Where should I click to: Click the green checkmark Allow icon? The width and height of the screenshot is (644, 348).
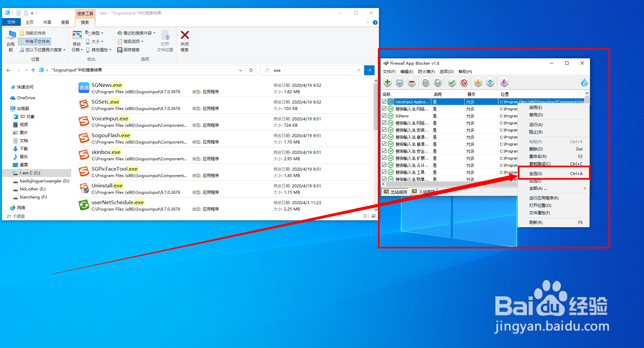pyautogui.click(x=452, y=82)
